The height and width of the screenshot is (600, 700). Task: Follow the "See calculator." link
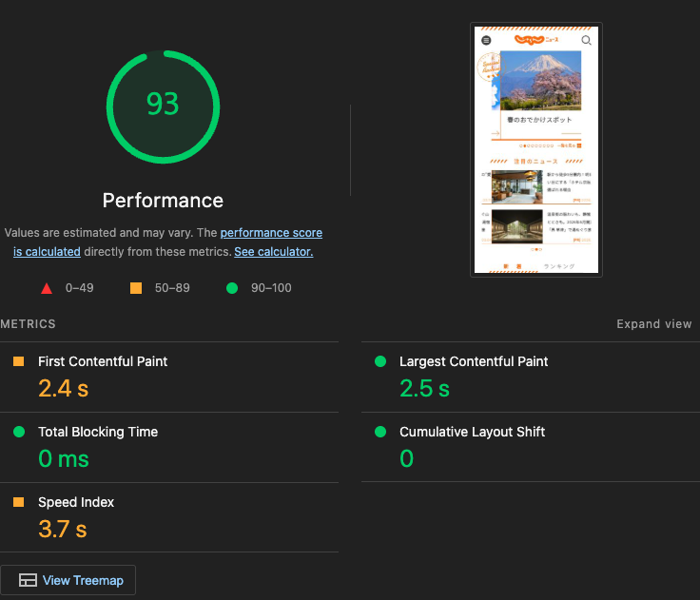coord(273,252)
